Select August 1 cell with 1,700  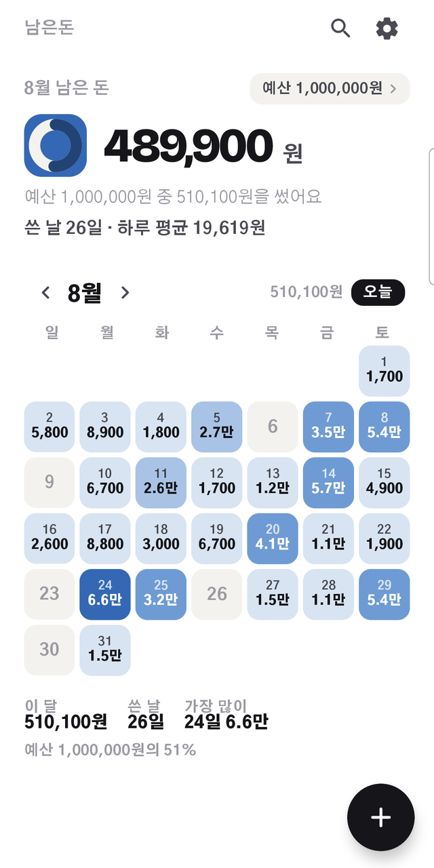pos(384,370)
